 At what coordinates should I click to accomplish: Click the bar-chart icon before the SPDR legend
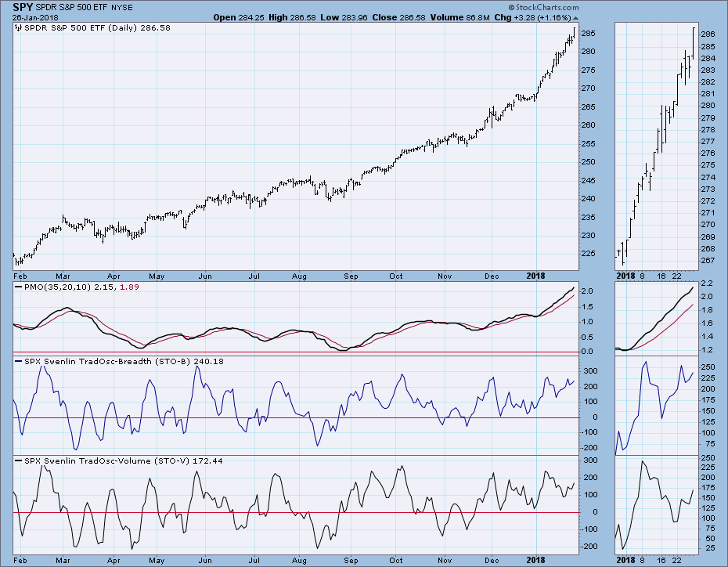tap(19, 28)
